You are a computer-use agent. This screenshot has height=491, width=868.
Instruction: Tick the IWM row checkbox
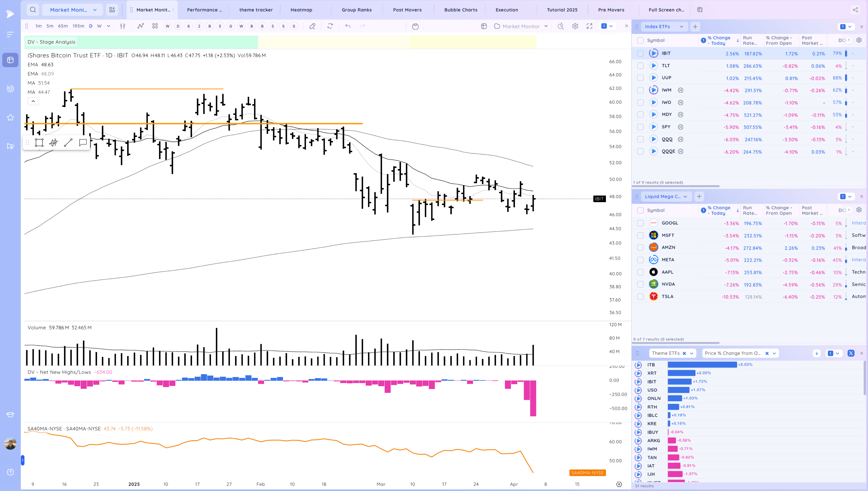click(640, 90)
